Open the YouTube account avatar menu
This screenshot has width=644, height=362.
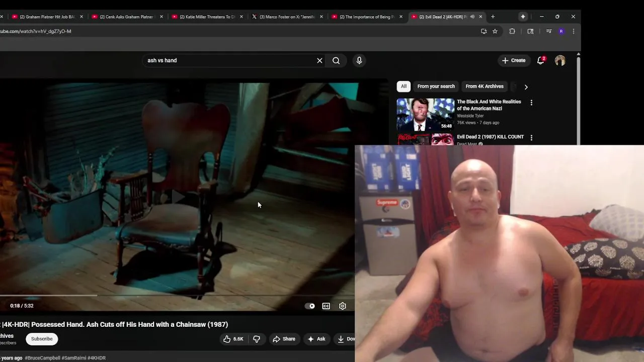[x=560, y=60]
